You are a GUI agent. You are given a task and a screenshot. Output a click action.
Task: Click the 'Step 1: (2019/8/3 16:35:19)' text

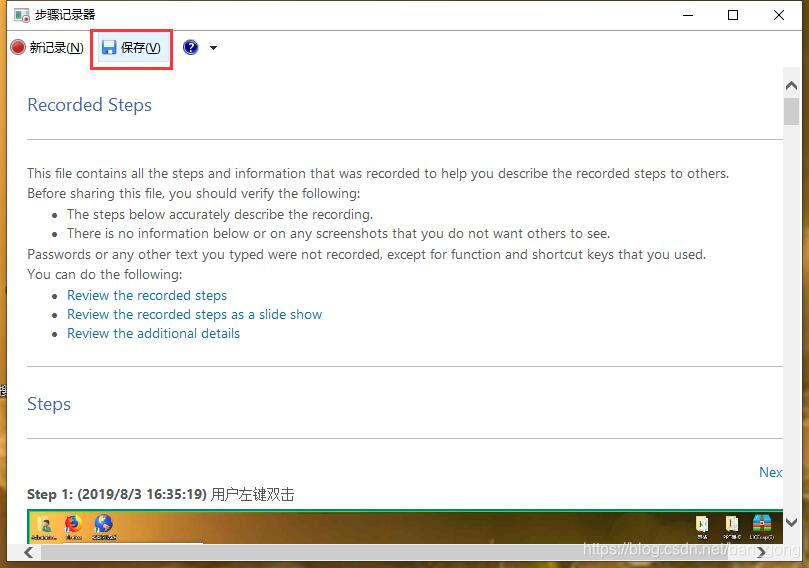[117, 494]
